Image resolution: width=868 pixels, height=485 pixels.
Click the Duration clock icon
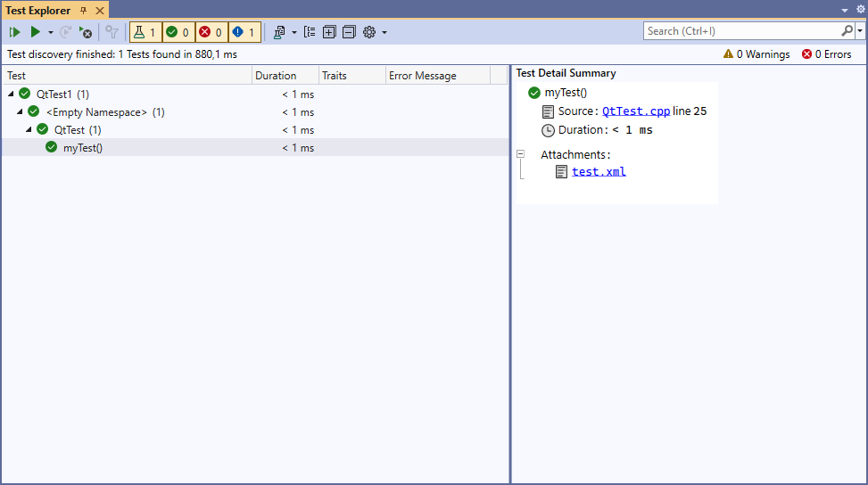(548, 130)
